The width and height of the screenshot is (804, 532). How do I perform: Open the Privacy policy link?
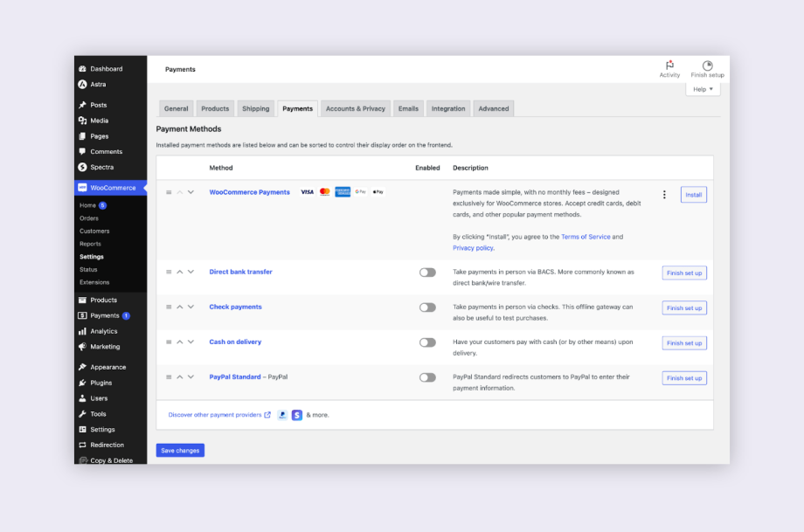point(473,248)
